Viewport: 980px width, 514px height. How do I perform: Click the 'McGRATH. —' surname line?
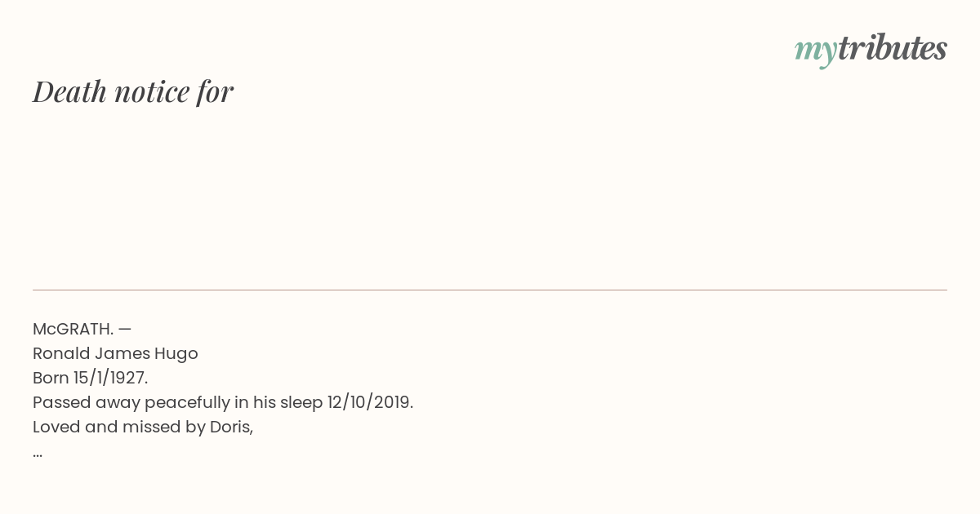coord(82,329)
